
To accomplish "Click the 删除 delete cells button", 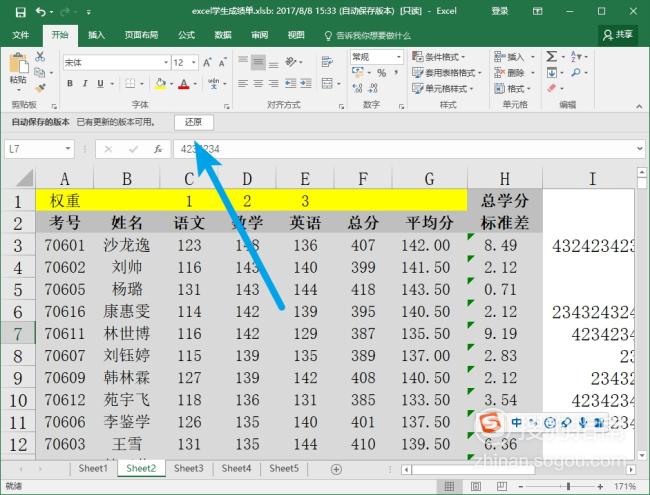I will point(509,73).
